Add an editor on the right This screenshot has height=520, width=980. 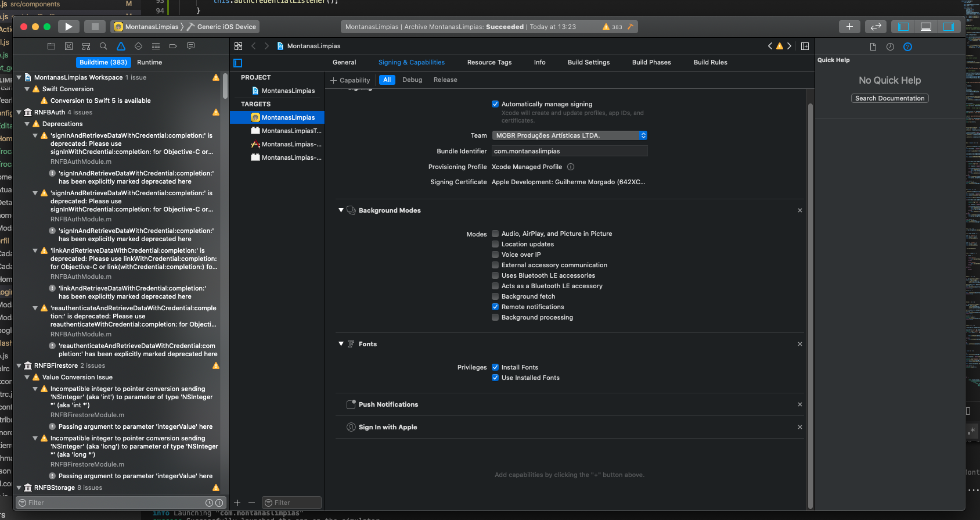[805, 46]
